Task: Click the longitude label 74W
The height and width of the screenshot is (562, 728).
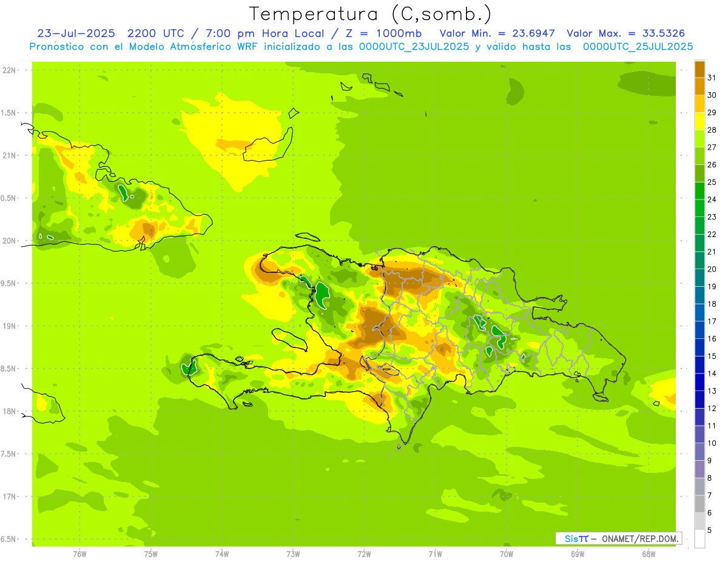Action: coord(222,554)
